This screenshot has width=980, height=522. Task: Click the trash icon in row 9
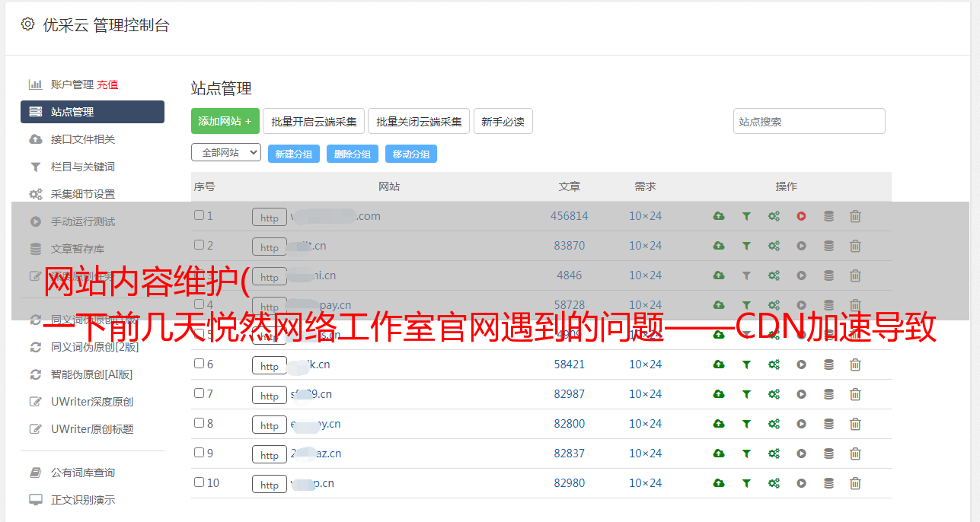(855, 454)
